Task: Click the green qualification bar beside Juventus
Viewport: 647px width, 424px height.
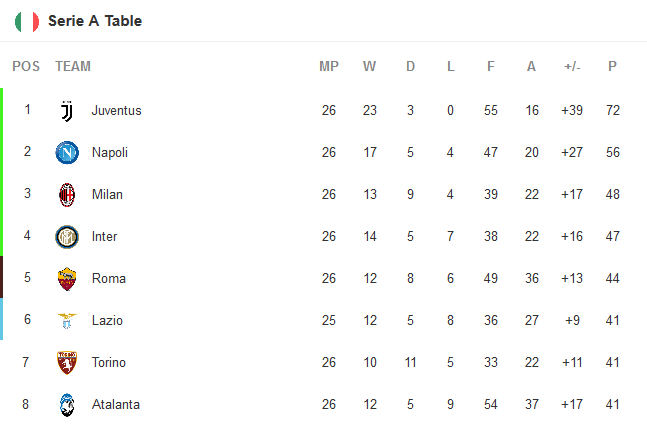Action: tap(2, 110)
